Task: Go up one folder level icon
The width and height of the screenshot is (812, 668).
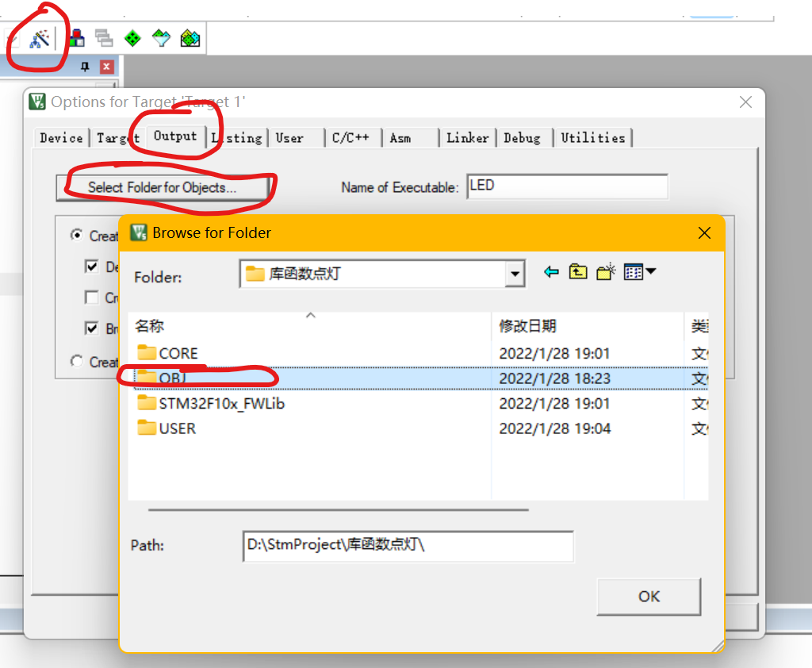Action: (578, 271)
